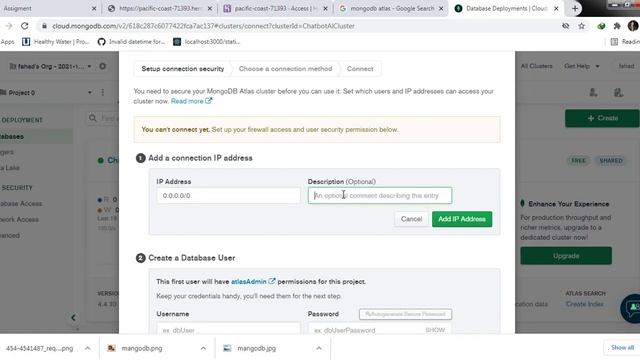Click the browser address bar URL
The height and width of the screenshot is (360, 640).
tap(203, 26)
